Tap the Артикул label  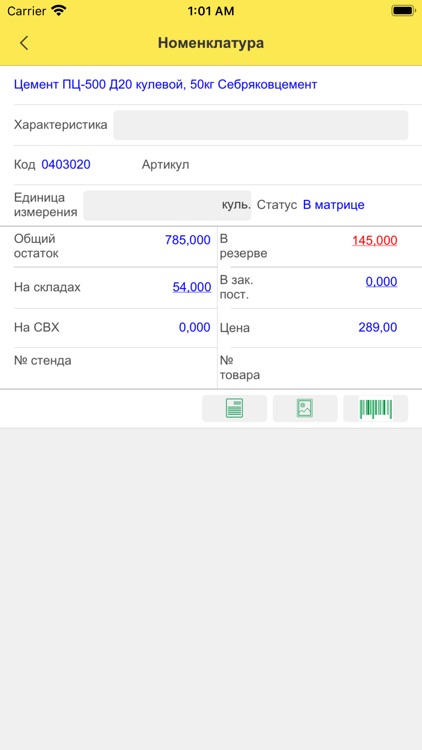(x=166, y=165)
